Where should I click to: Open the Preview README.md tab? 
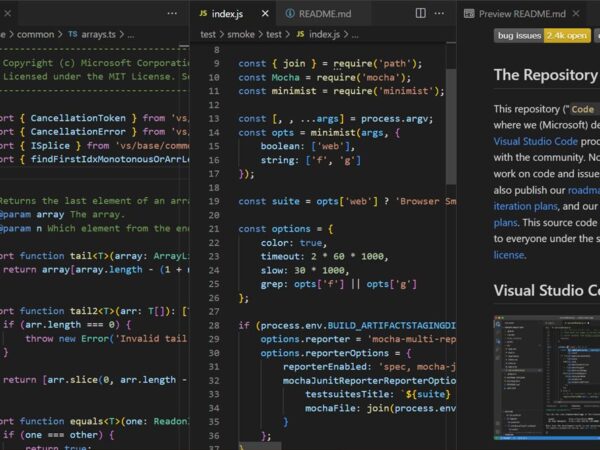click(522, 14)
